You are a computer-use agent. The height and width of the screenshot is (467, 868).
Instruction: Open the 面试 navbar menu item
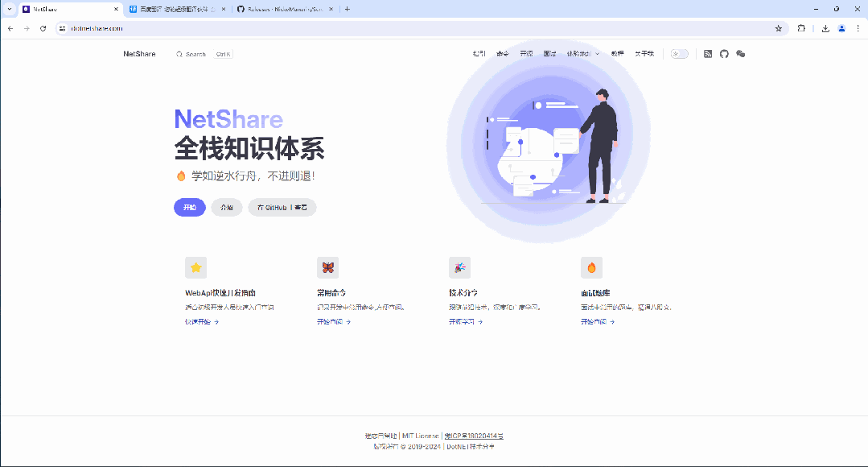[549, 54]
